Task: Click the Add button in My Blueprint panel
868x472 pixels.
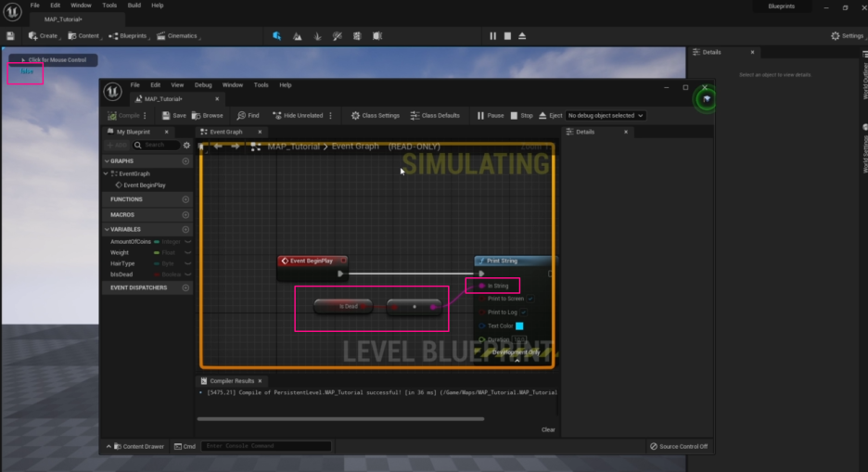Action: (x=118, y=146)
